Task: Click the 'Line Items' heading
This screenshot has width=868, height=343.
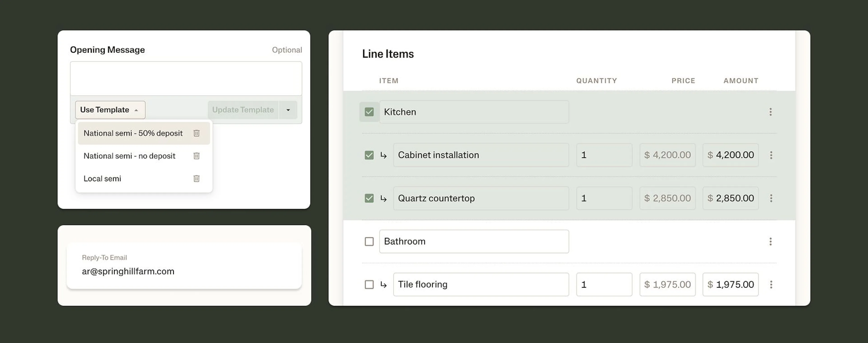Action: [x=388, y=54]
